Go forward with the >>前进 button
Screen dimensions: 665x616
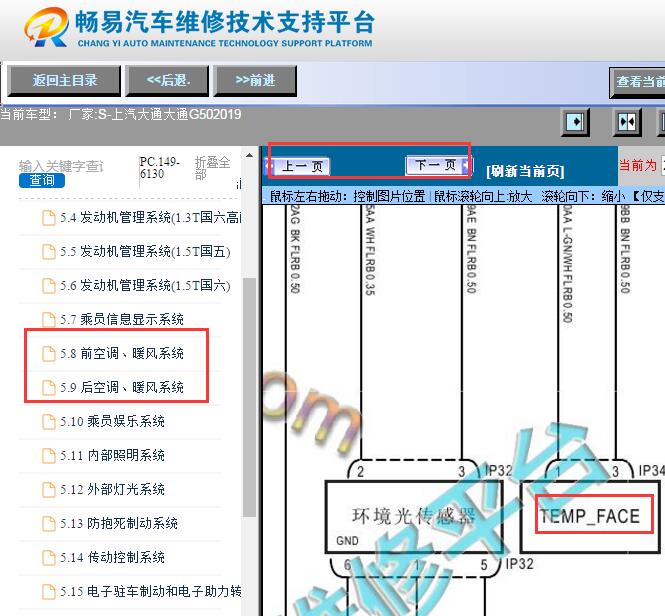tap(255, 80)
